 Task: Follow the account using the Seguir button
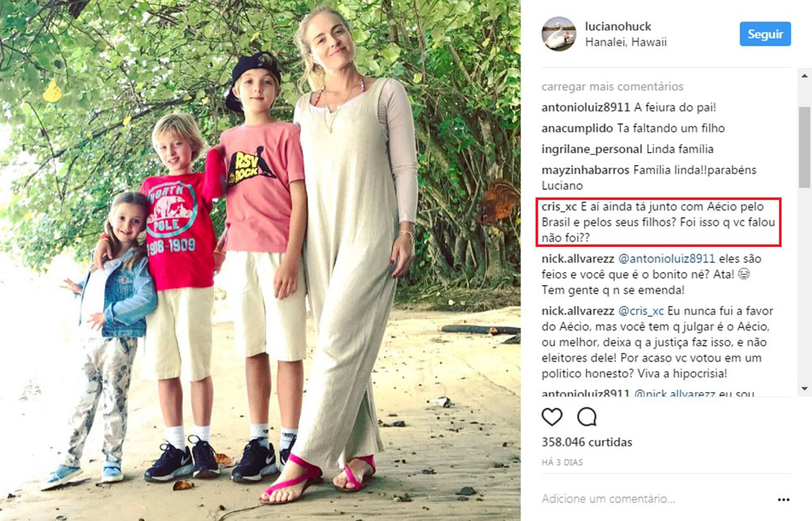point(765,34)
